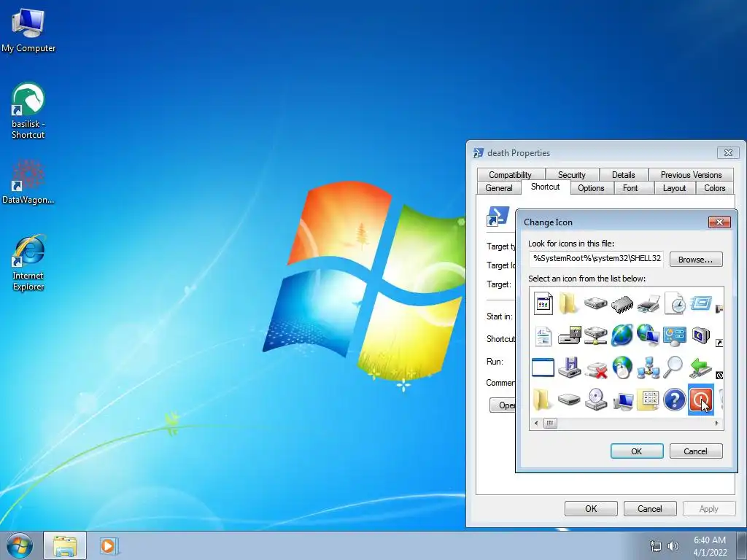Image resolution: width=747 pixels, height=560 pixels.
Task: Pick the green arrow USB drive icon
Action: click(700, 368)
